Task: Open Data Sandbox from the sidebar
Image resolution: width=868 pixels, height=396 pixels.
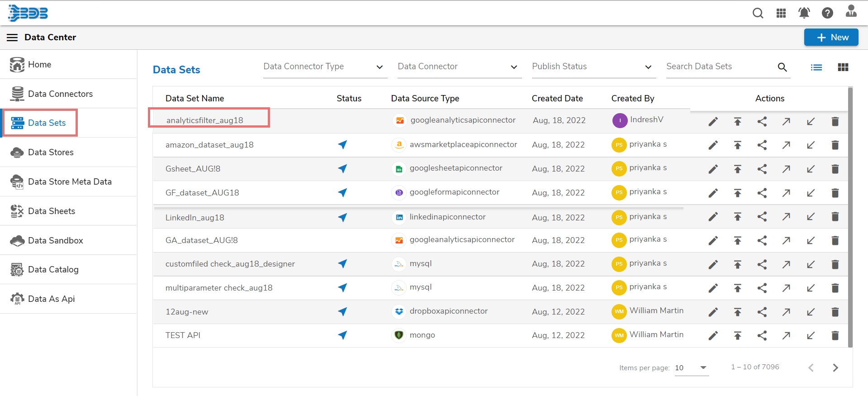Action: (x=55, y=240)
